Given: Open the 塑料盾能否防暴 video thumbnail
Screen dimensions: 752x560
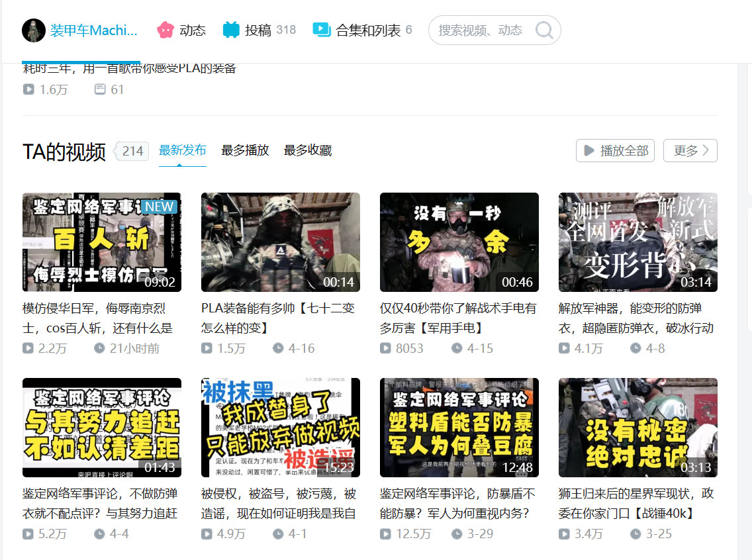Looking at the screenshot, I should click(459, 428).
